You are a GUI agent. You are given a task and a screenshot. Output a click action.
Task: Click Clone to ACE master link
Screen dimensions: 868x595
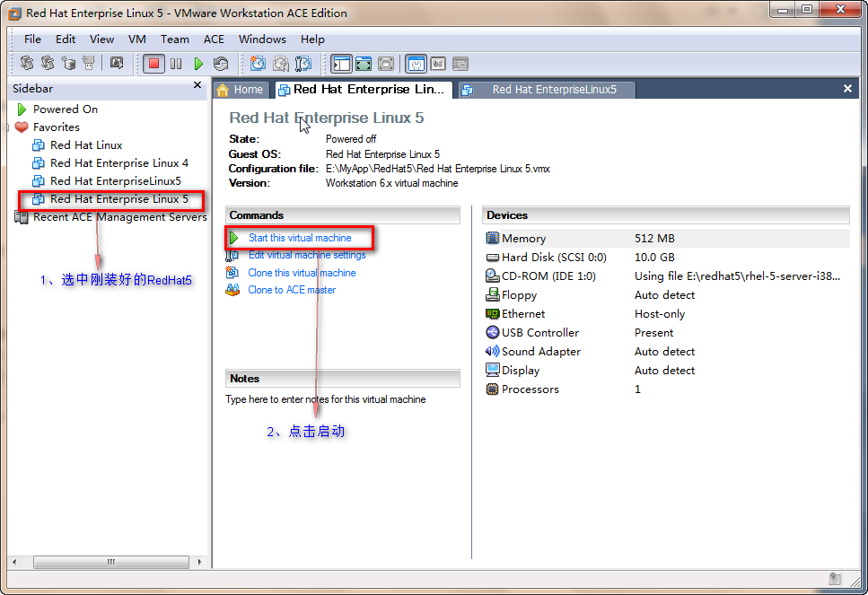coord(292,290)
